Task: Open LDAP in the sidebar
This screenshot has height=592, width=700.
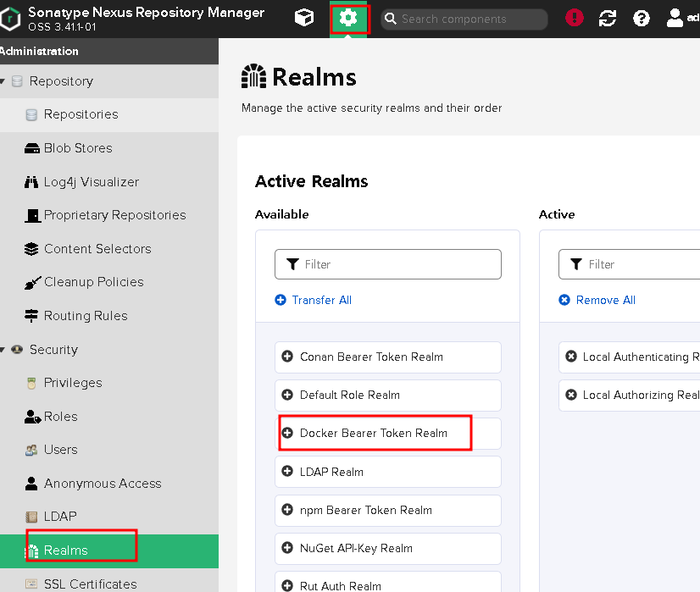Action: pyautogui.click(x=109, y=517)
